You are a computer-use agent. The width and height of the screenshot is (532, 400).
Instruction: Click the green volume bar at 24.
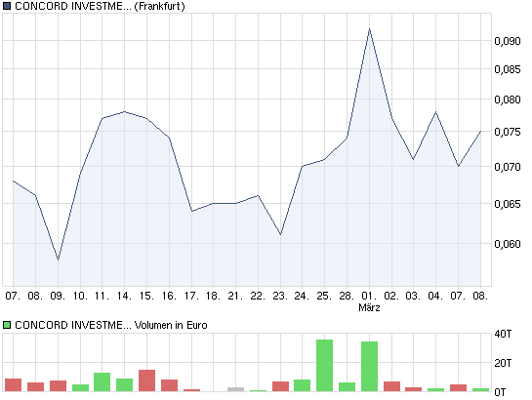(302, 385)
